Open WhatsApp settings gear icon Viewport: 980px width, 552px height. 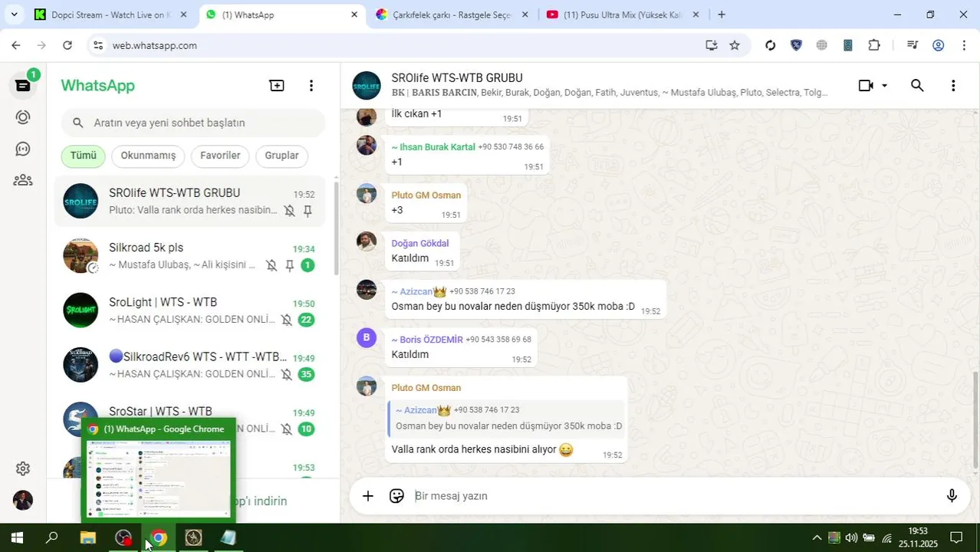[23, 468]
